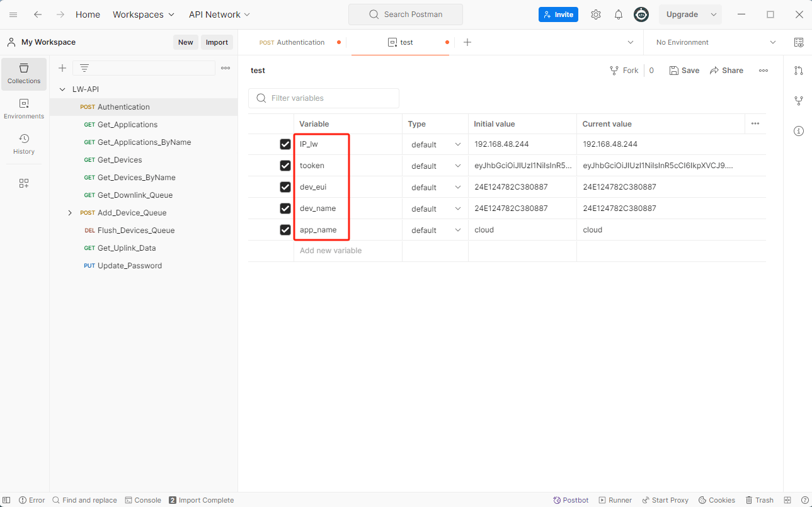The image size is (812, 507).
Task: Click the Invite button
Action: [558, 14]
